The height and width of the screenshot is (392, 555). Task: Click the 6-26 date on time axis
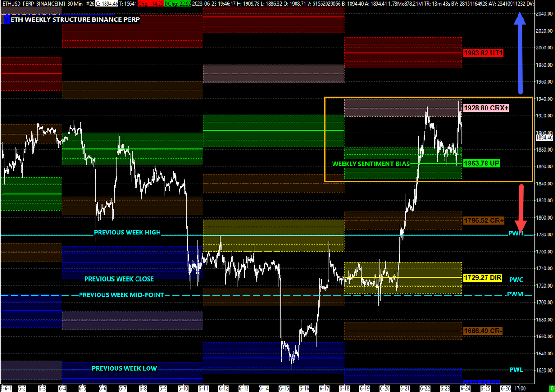point(505,389)
